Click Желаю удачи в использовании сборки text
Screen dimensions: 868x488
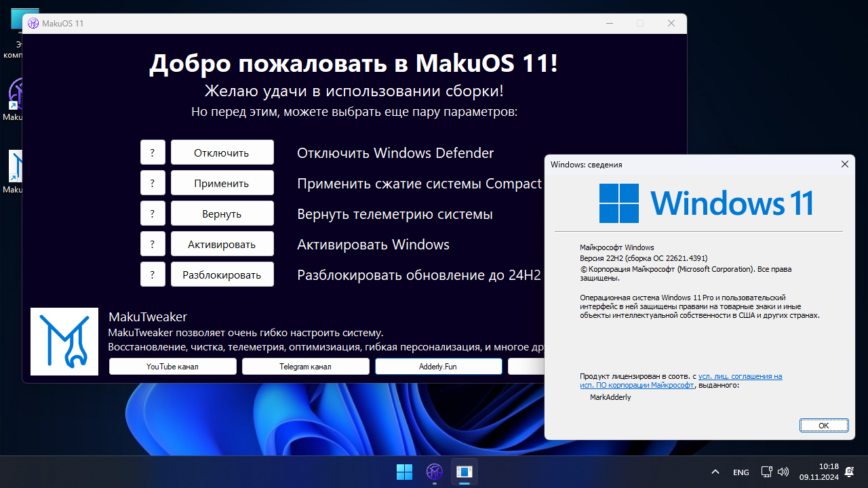click(x=354, y=91)
